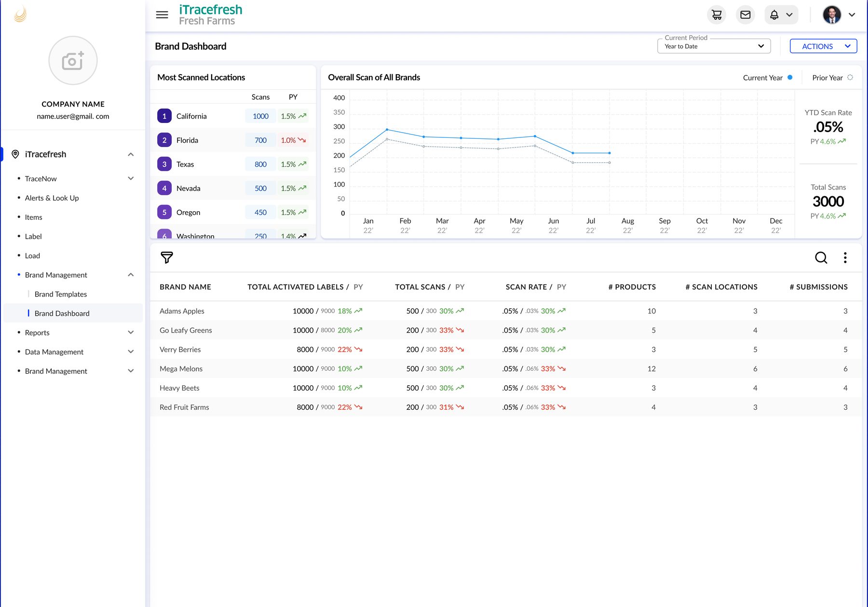Viewport: 868px width, 607px height.
Task: Select the Florida location row
Action: [x=233, y=140]
